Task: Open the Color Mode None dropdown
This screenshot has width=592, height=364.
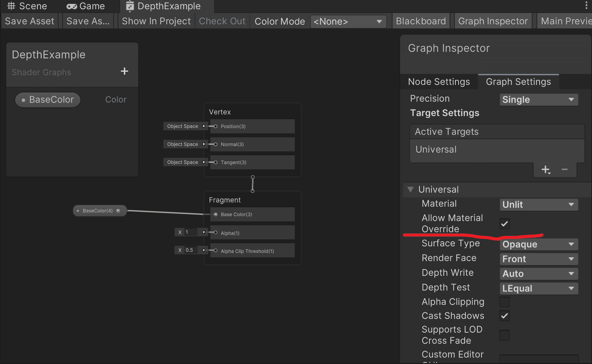Action: pyautogui.click(x=348, y=22)
